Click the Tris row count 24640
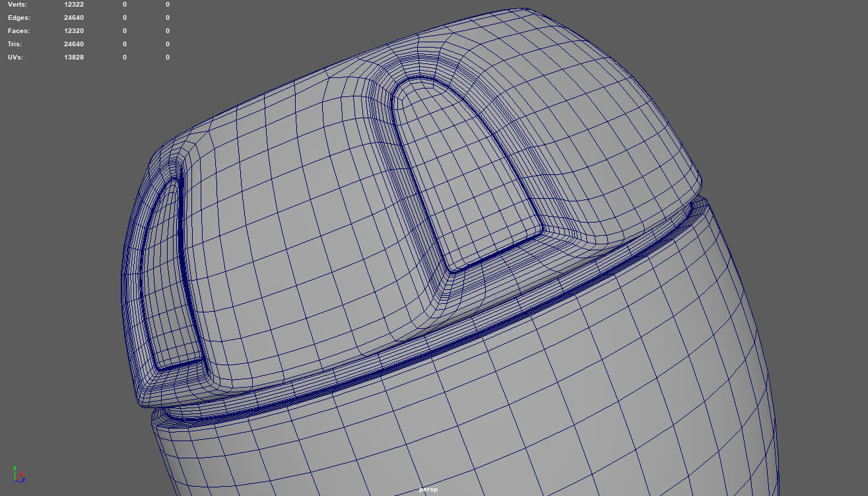The width and height of the screenshot is (868, 496). [x=74, y=44]
